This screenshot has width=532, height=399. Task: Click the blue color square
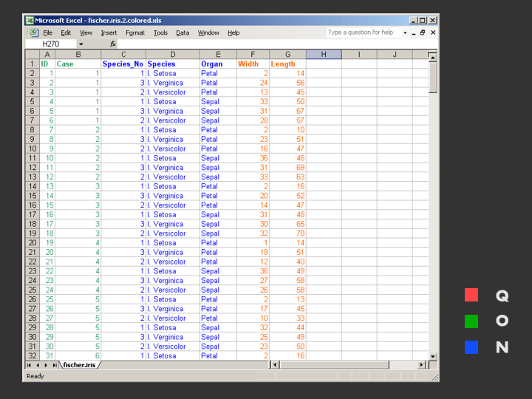pyautogui.click(x=471, y=347)
